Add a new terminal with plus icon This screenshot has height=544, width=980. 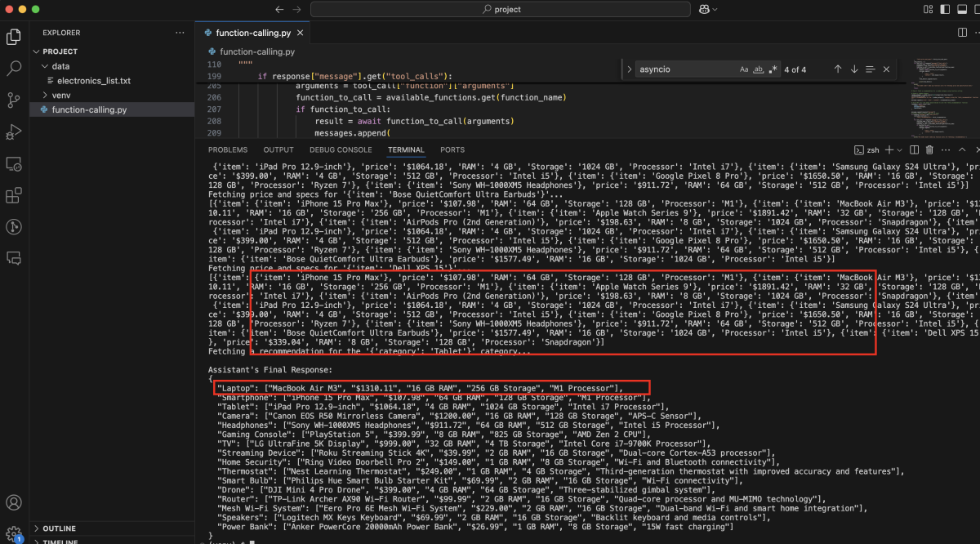[889, 149]
